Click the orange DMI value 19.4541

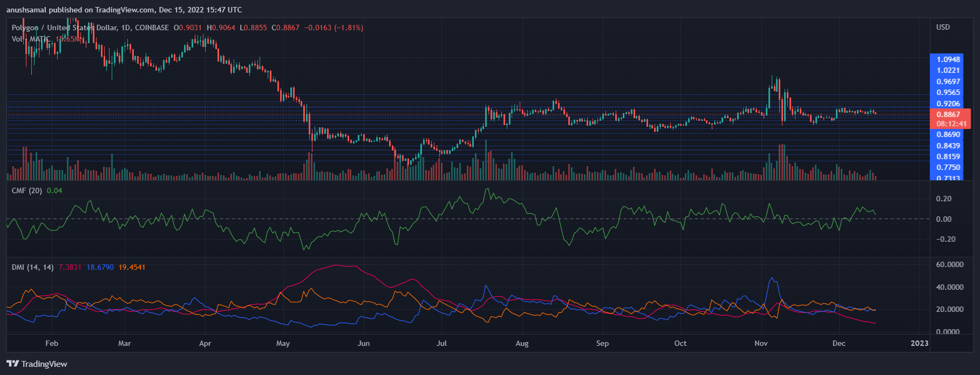point(132,267)
